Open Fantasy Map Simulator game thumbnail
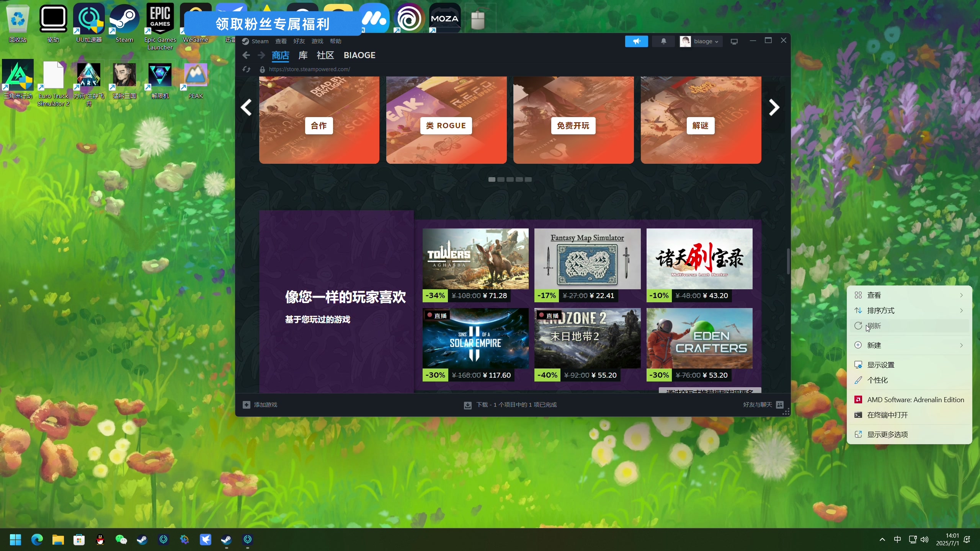This screenshot has height=551, width=980. coord(587,259)
